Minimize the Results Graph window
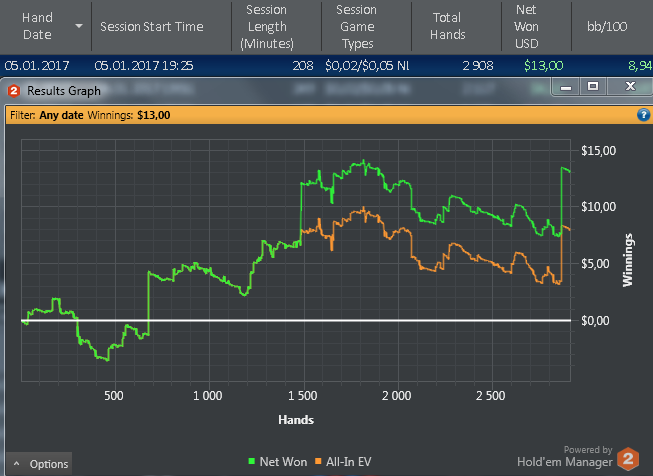This screenshot has height=476, width=653. click(566, 87)
